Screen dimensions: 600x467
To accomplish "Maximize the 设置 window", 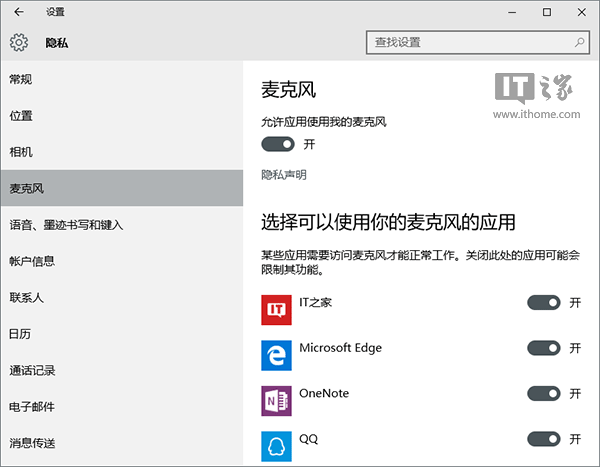I will (547, 12).
